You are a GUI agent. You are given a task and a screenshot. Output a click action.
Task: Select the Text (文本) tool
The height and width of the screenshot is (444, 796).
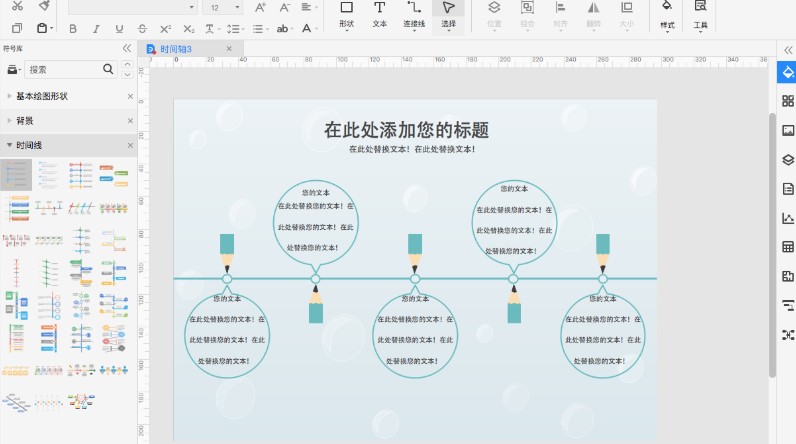(379, 13)
